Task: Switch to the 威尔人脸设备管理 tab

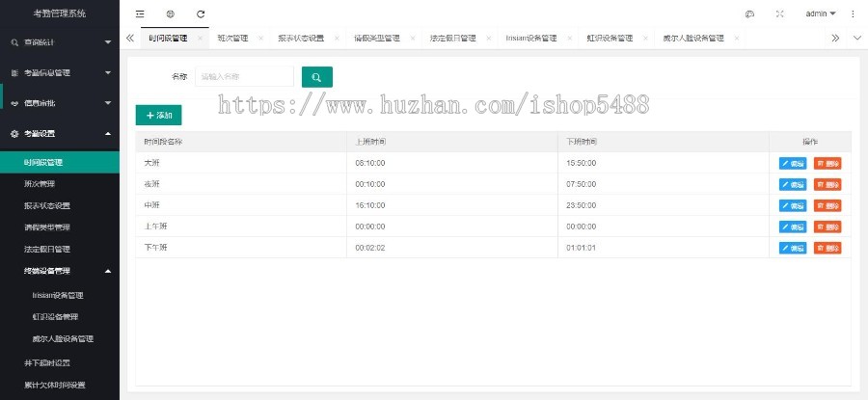Action: coord(693,39)
